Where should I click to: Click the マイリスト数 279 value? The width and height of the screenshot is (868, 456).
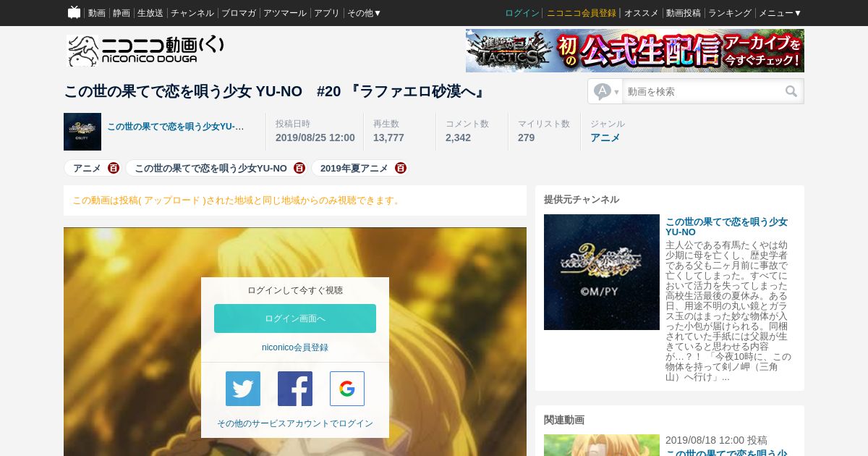tap(527, 138)
